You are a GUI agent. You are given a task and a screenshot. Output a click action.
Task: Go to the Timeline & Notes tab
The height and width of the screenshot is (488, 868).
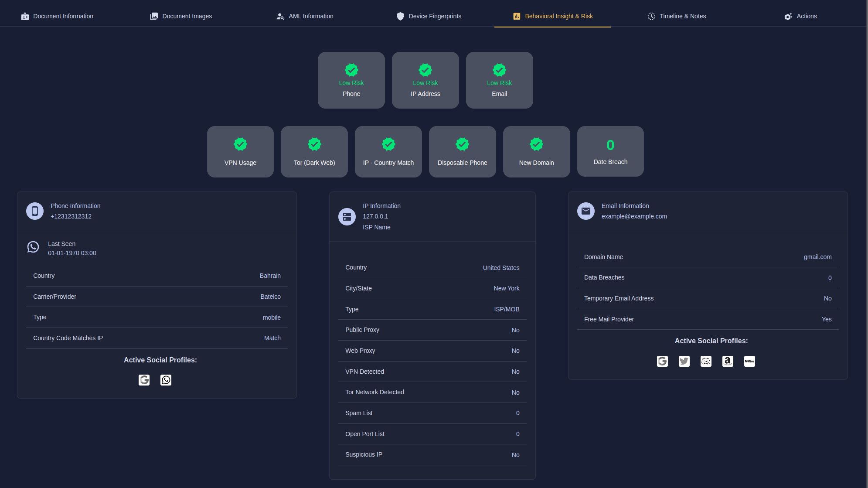pyautogui.click(x=677, y=16)
